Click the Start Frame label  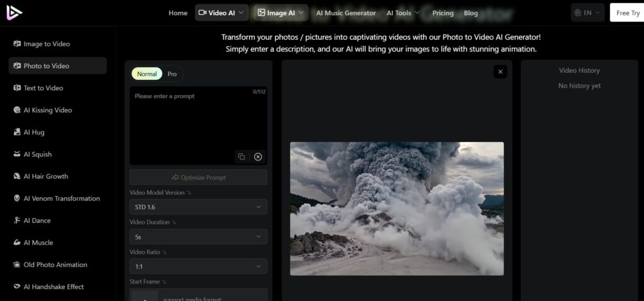(x=145, y=282)
